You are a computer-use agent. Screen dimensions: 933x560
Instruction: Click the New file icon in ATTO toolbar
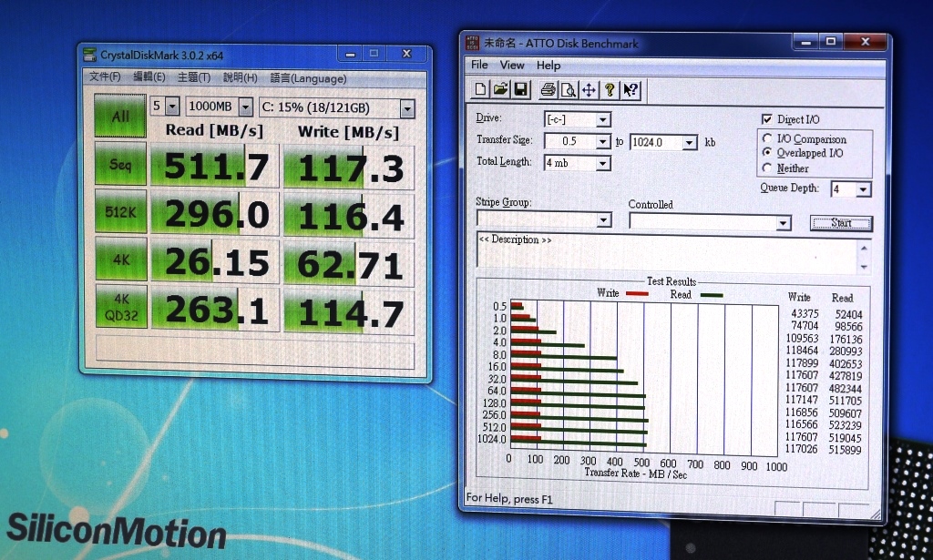click(x=481, y=89)
